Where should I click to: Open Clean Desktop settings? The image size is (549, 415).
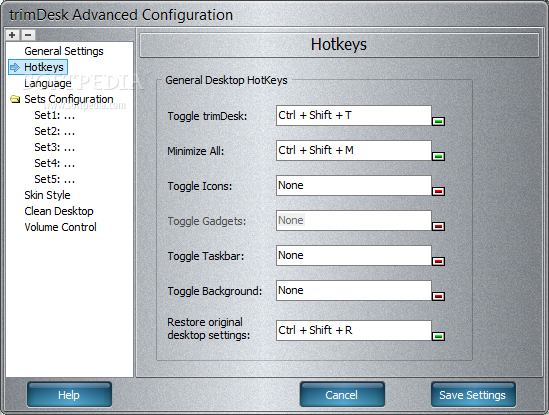59,211
